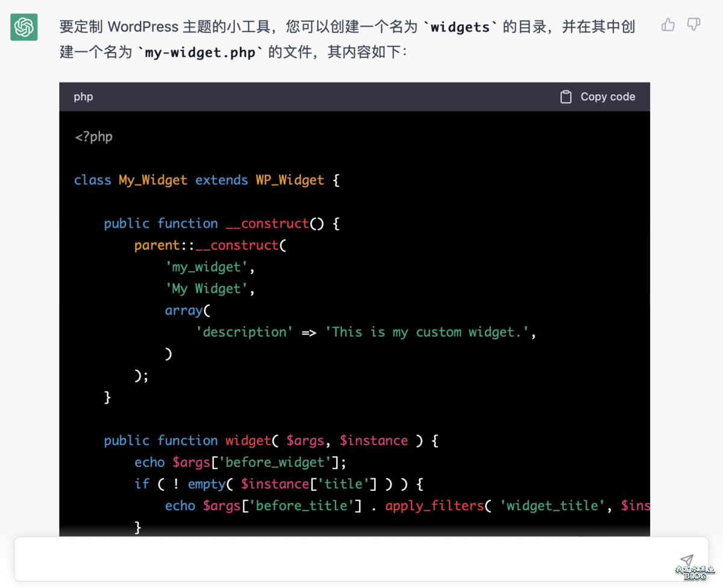Image resolution: width=723 pixels, height=588 pixels.
Task: Click the apply_filters code line
Action: tap(407, 505)
